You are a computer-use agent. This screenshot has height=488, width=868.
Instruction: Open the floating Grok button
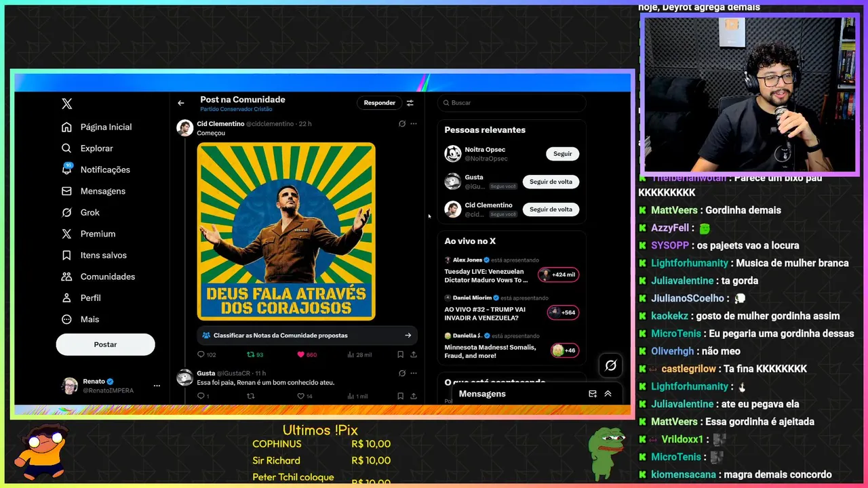611,365
